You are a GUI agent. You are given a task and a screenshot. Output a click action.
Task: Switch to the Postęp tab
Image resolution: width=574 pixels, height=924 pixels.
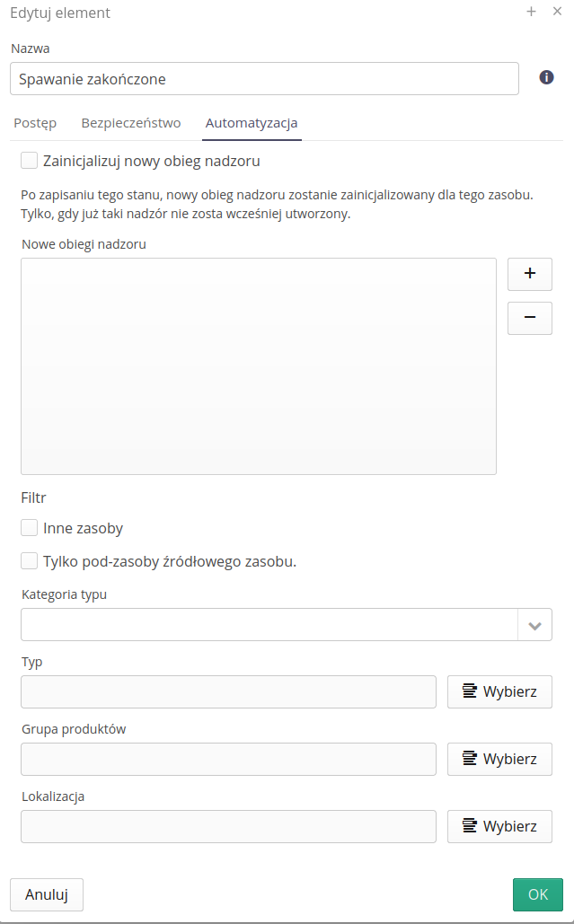[35, 123]
